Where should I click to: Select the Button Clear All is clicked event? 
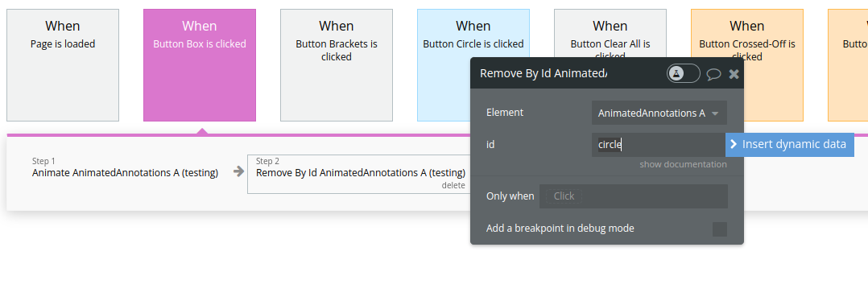(610, 33)
